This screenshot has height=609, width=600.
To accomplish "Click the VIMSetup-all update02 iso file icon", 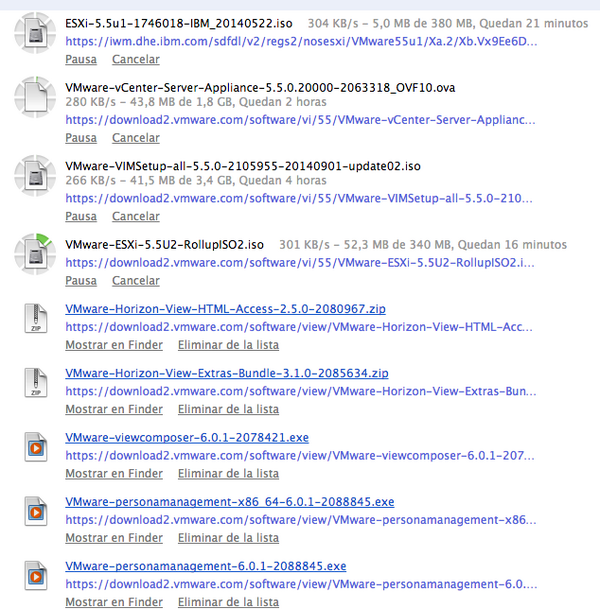I will tap(35, 176).
